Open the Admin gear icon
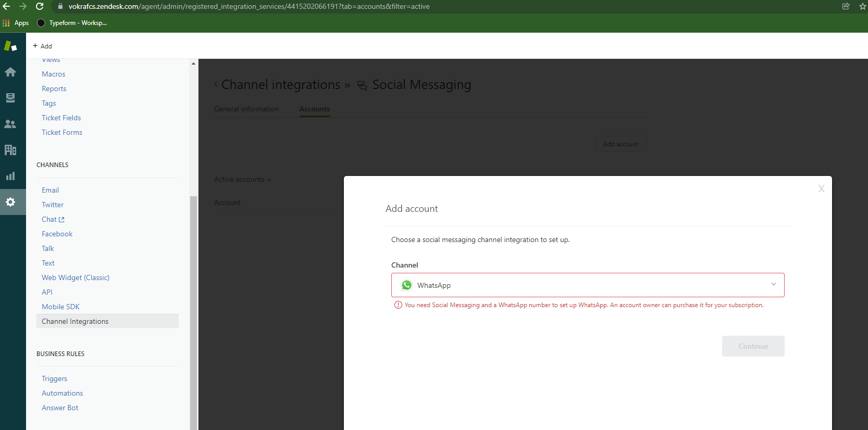Screen dimensions: 868x430 [10, 202]
